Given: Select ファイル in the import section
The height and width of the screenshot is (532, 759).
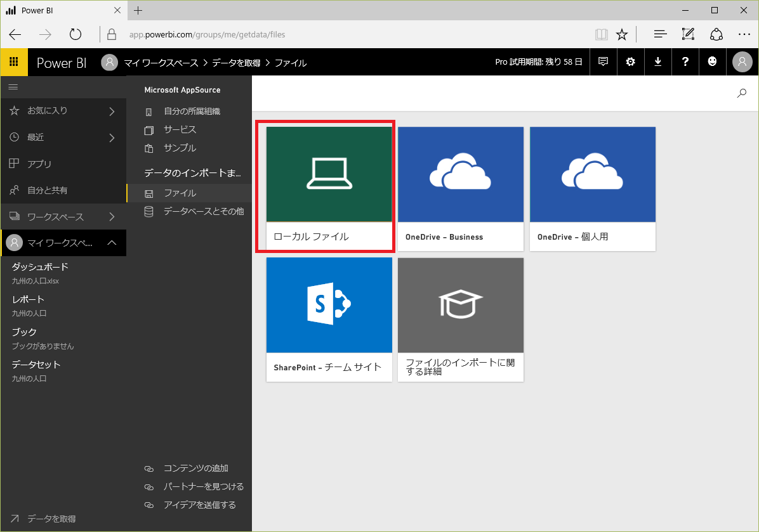Looking at the screenshot, I should pos(188,193).
